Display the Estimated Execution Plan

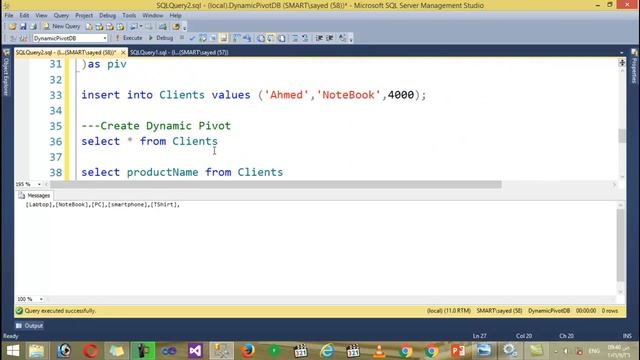[203, 38]
